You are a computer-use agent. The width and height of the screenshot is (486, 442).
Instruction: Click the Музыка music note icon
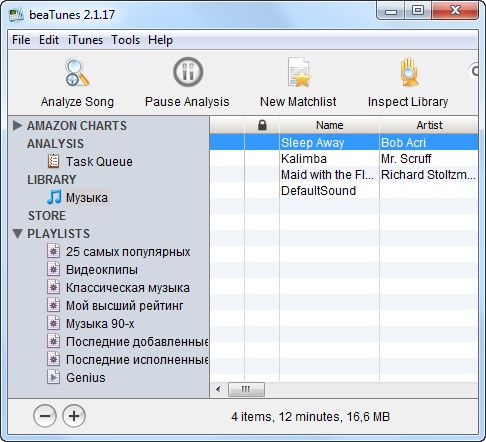pyautogui.click(x=54, y=197)
